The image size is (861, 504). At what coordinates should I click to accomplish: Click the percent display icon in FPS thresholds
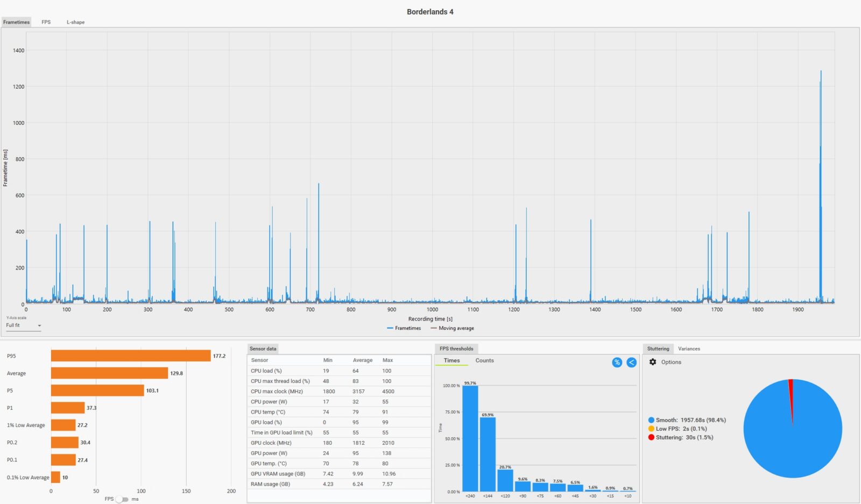click(x=617, y=363)
